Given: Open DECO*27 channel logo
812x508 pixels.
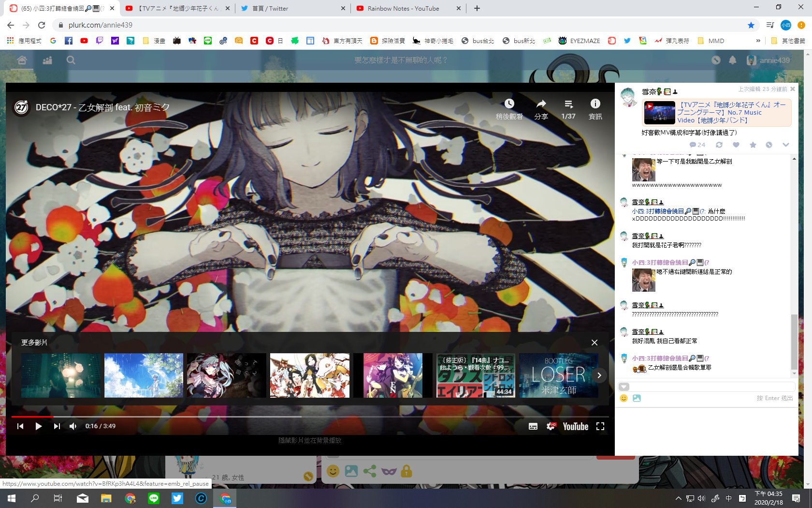Looking at the screenshot, I should (21, 107).
